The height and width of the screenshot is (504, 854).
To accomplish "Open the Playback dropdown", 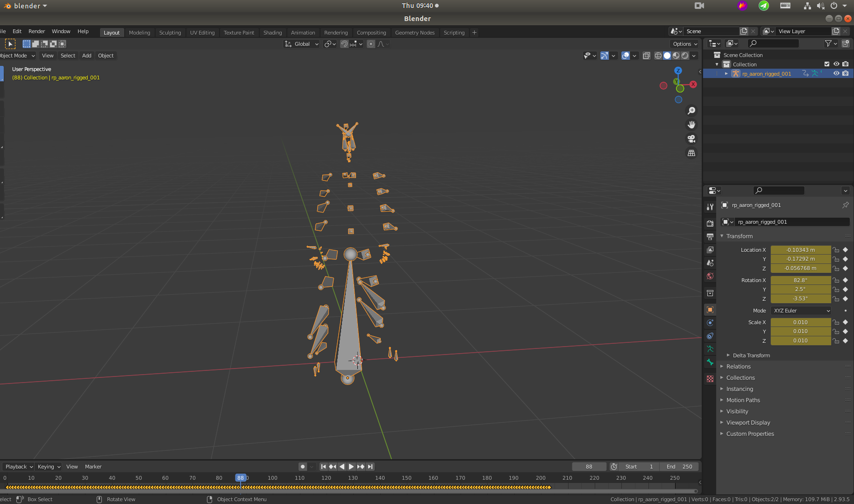I will point(19,467).
